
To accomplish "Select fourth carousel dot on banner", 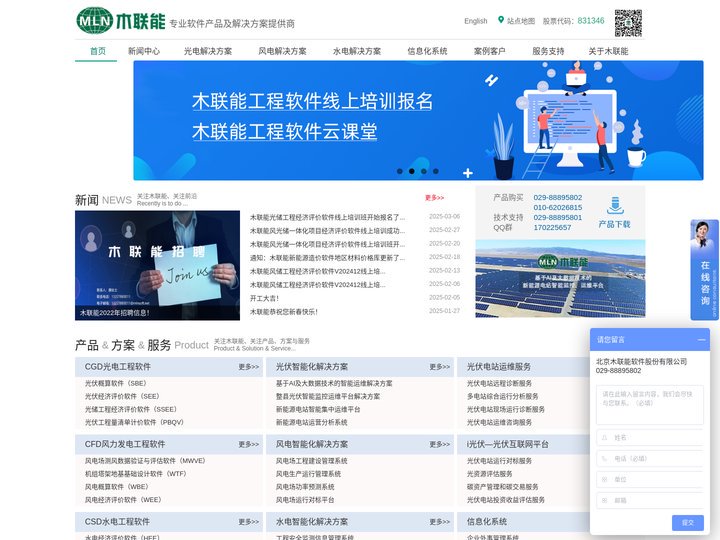I will pos(436,171).
